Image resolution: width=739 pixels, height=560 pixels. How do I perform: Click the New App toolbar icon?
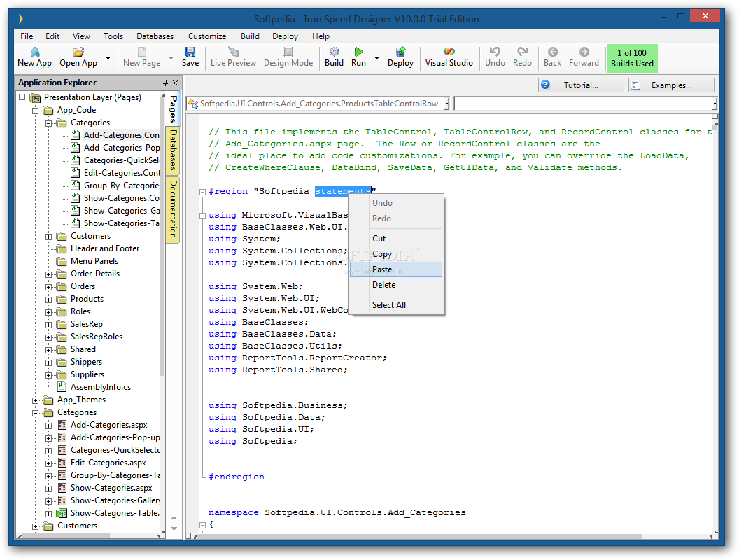point(34,52)
